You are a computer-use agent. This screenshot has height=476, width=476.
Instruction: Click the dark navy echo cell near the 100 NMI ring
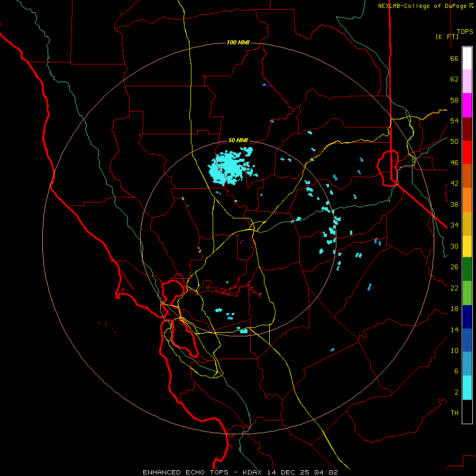[x=267, y=85]
